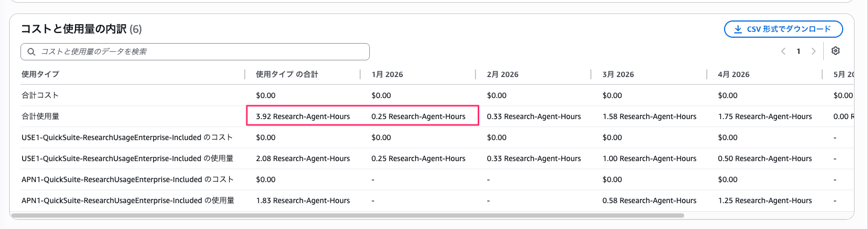The height and width of the screenshot is (229, 868).
Task: Click 1.75 Research-Agent-Hours April total cell
Action: tap(764, 116)
